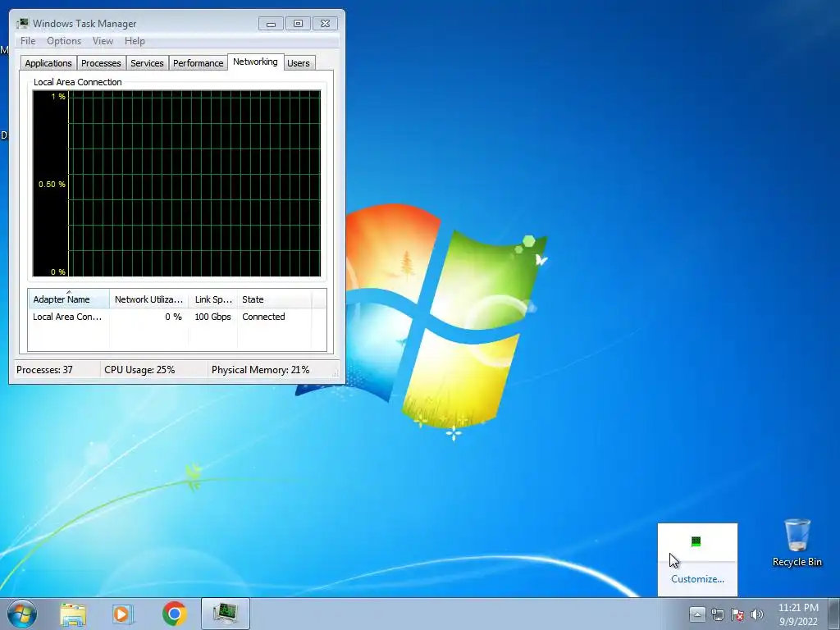This screenshot has width=840, height=630.
Task: Sort by the Adapter Name column
Action: (69, 299)
